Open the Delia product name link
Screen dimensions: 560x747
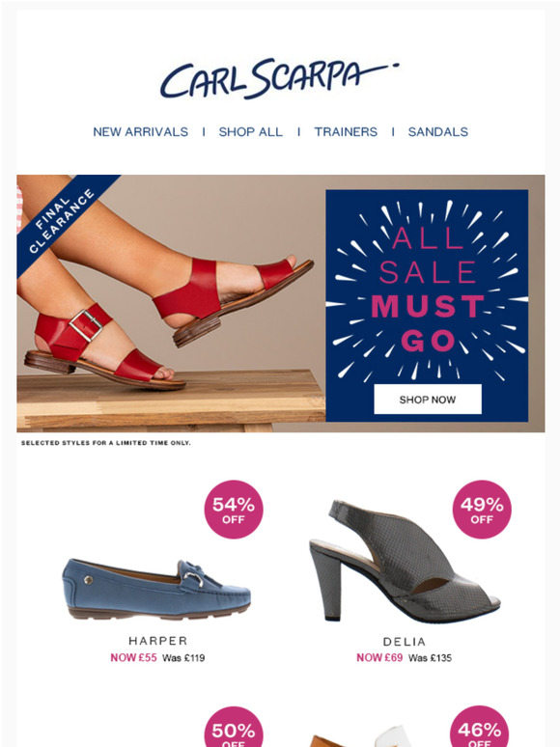point(405,641)
